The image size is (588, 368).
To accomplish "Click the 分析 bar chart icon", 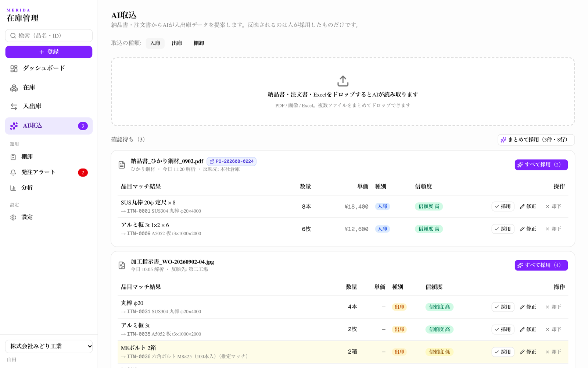I will point(13,188).
